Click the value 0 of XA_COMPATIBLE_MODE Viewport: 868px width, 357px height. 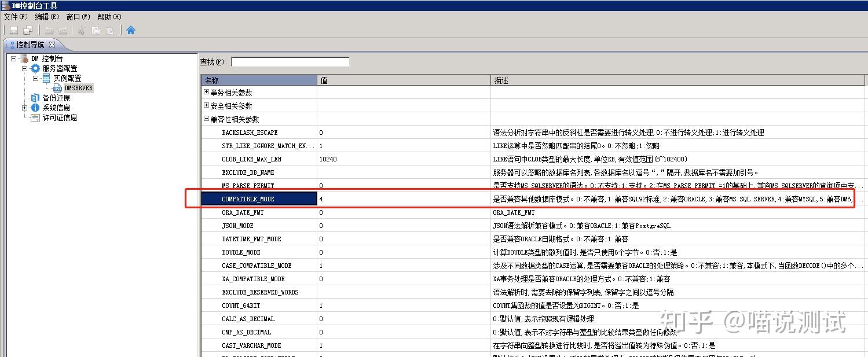pyautogui.click(x=321, y=279)
